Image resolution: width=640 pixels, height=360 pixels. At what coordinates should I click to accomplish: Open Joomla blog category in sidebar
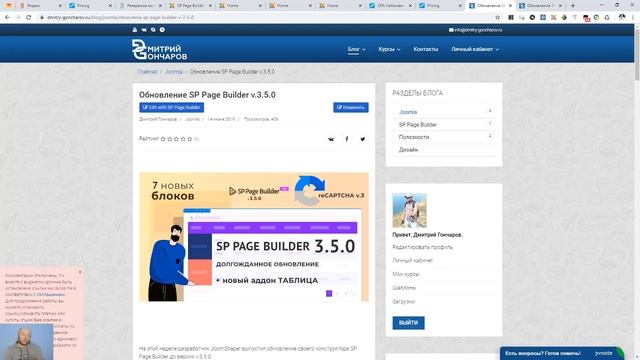[408, 112]
